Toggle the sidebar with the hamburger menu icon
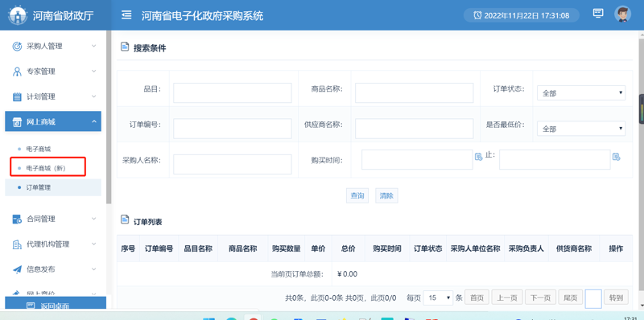 126,15
